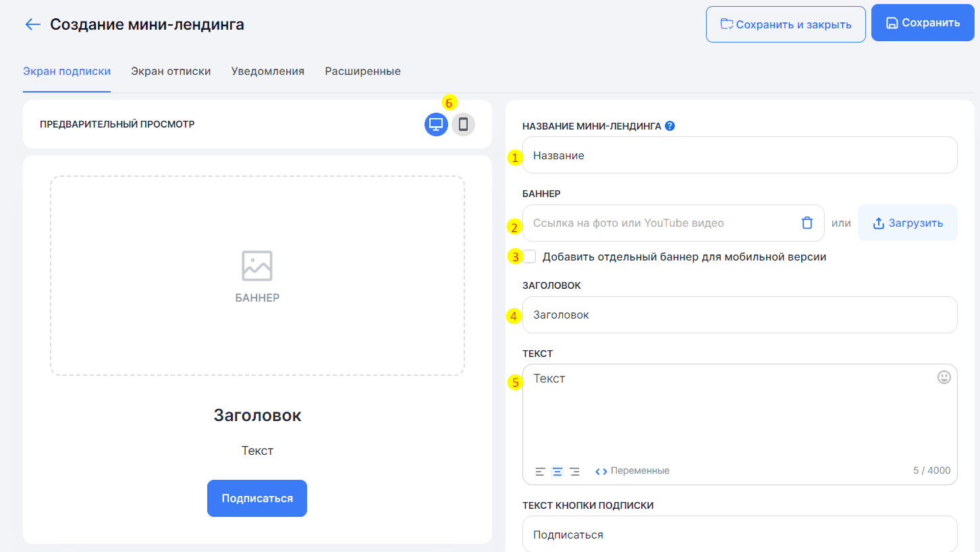Align text to the center
The image size is (980, 552).
557,471
